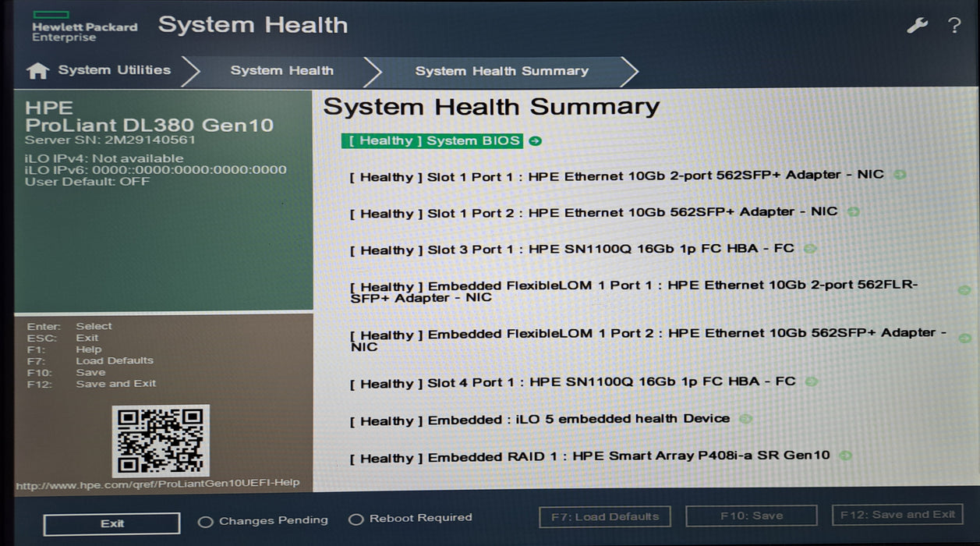Click the ProLiant DL380 Gen10 model name
This screenshot has width=980, height=546.
tap(149, 125)
